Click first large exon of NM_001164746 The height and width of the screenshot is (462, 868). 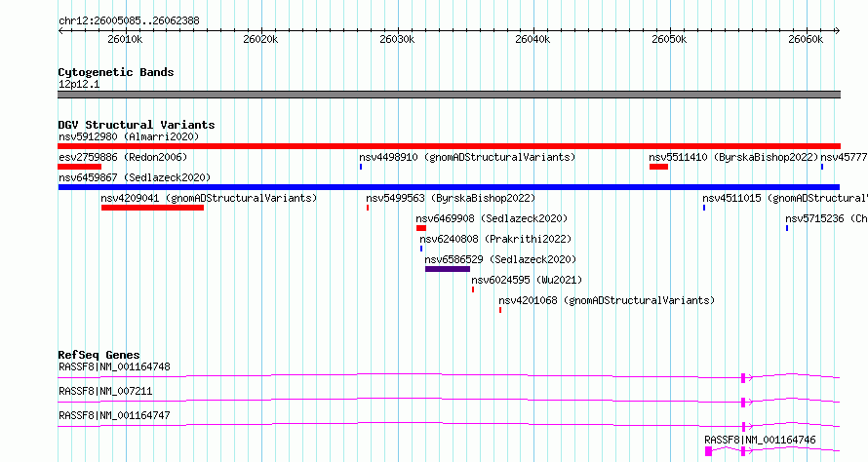click(708, 451)
